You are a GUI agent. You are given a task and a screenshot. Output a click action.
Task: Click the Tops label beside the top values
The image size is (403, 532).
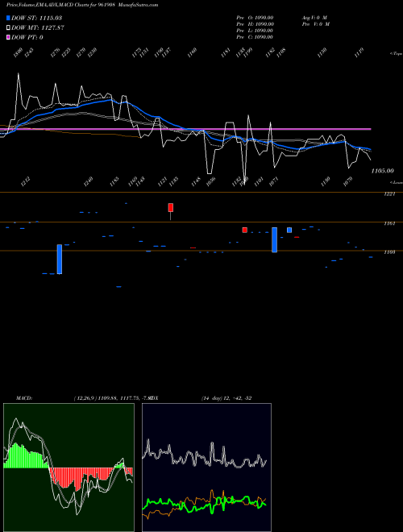(397, 54)
